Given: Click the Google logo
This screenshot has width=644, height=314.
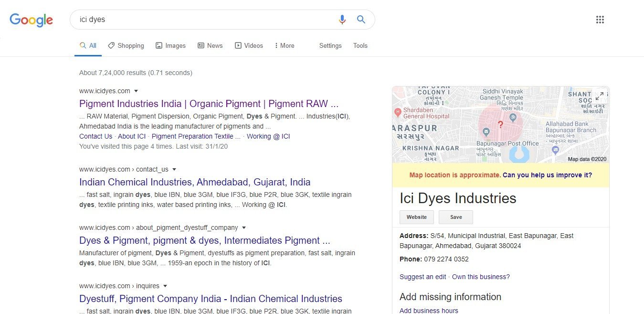Looking at the screenshot, I should coord(32,20).
